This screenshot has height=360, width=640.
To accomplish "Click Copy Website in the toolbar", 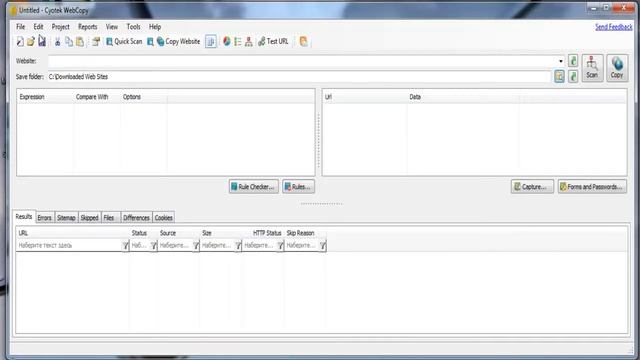I will 178,41.
